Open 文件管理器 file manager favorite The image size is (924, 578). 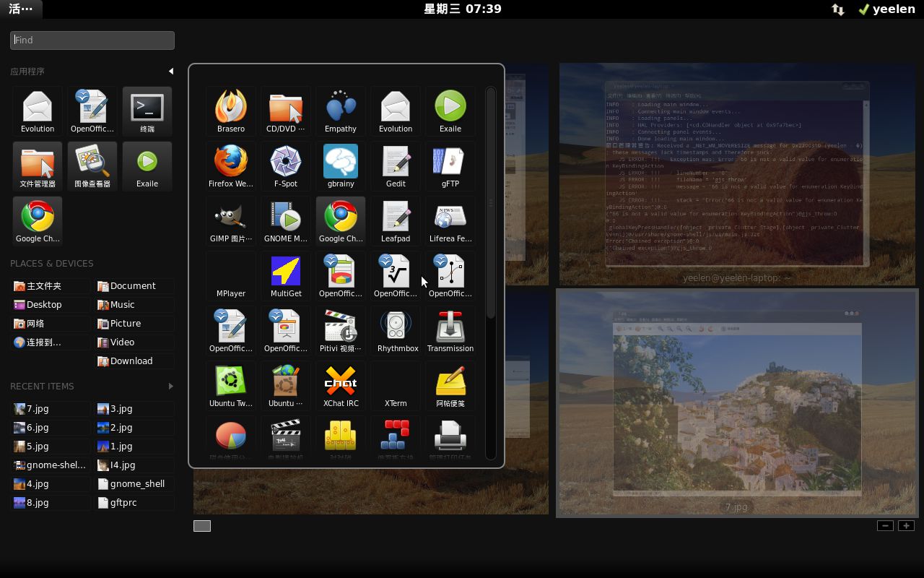point(38,166)
